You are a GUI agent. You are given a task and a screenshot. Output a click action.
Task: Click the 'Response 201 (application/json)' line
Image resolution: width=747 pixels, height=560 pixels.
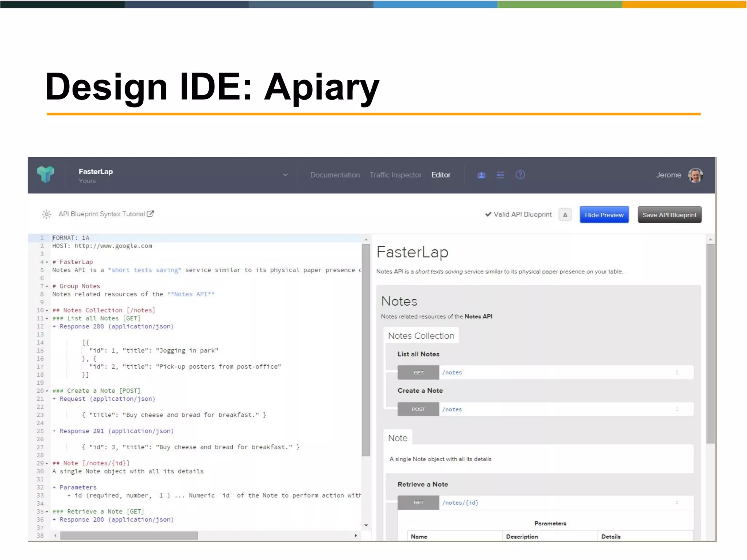[x=113, y=431]
